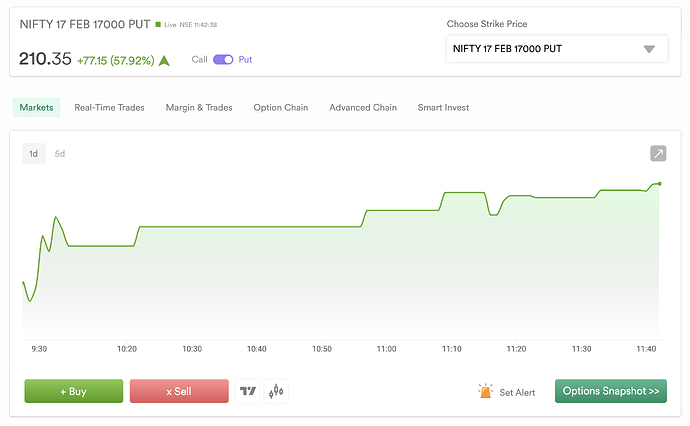Click the +77.15 (57.92%) change text
The height and width of the screenshot is (426, 690).
[x=116, y=60]
